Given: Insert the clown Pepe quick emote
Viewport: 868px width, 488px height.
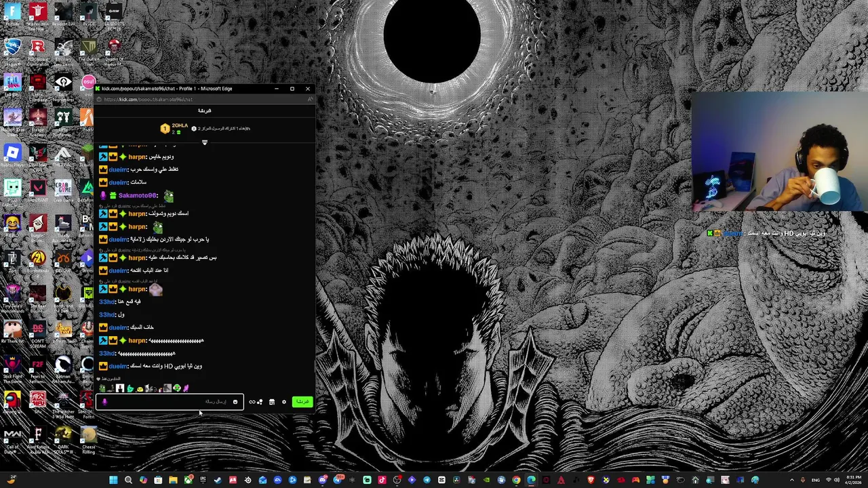Looking at the screenshot, I should click(x=177, y=388).
